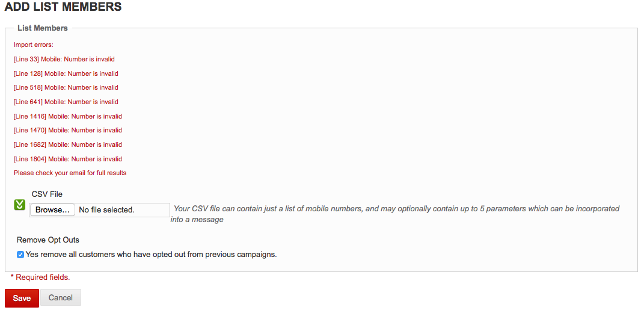Click the green CSV download arrow icon
Viewport: 644px width, 316px height.
19,205
